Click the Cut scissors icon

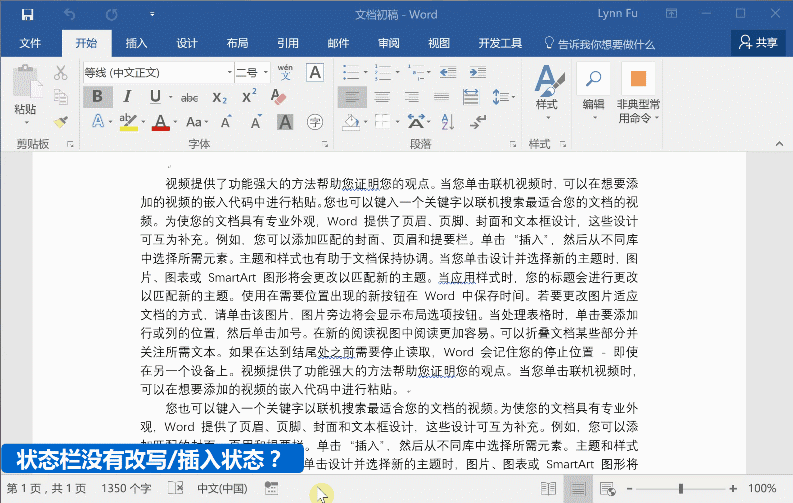pos(60,72)
